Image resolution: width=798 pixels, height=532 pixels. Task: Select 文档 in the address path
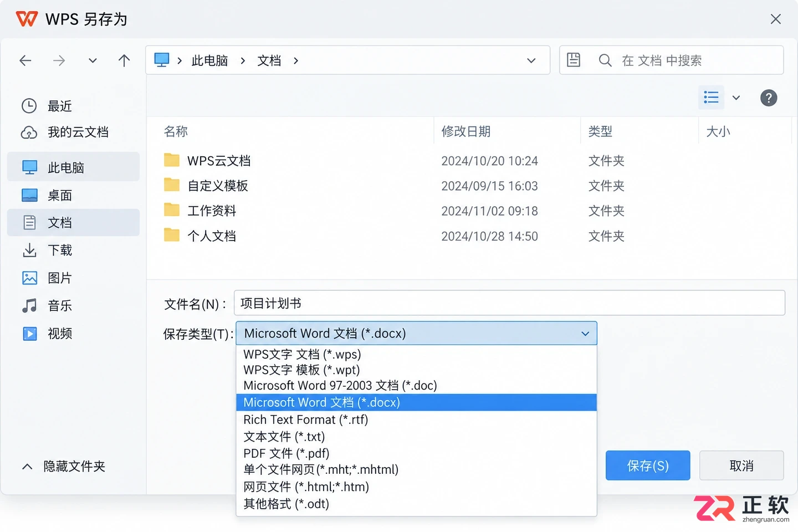click(x=269, y=60)
